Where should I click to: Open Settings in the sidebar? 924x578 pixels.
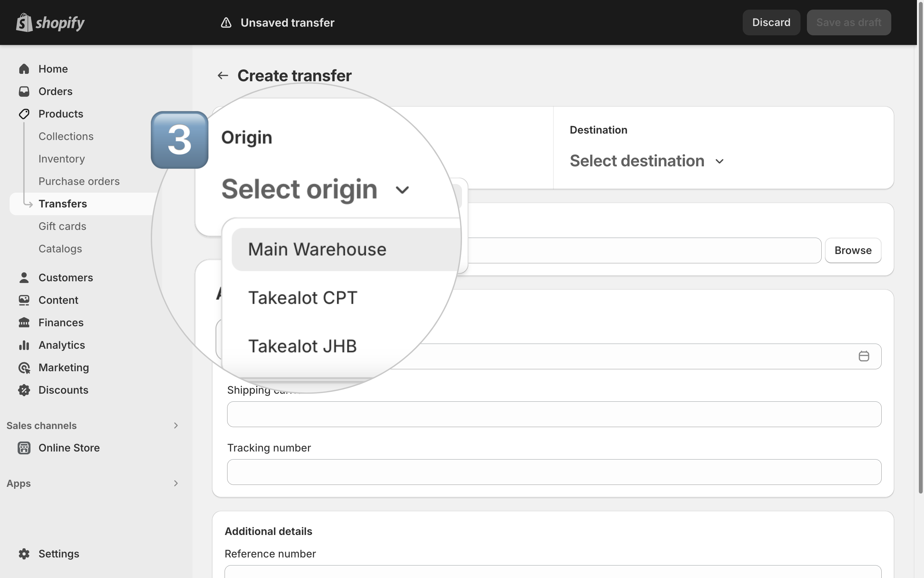pyautogui.click(x=59, y=554)
